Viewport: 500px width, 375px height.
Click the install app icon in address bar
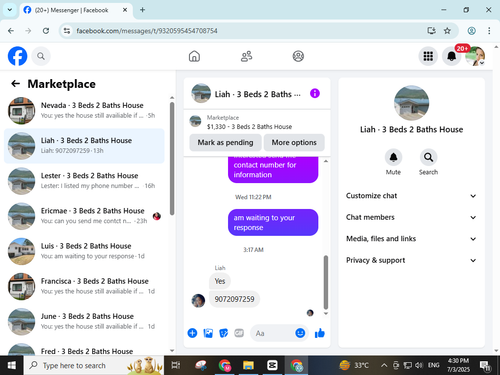[x=432, y=31]
